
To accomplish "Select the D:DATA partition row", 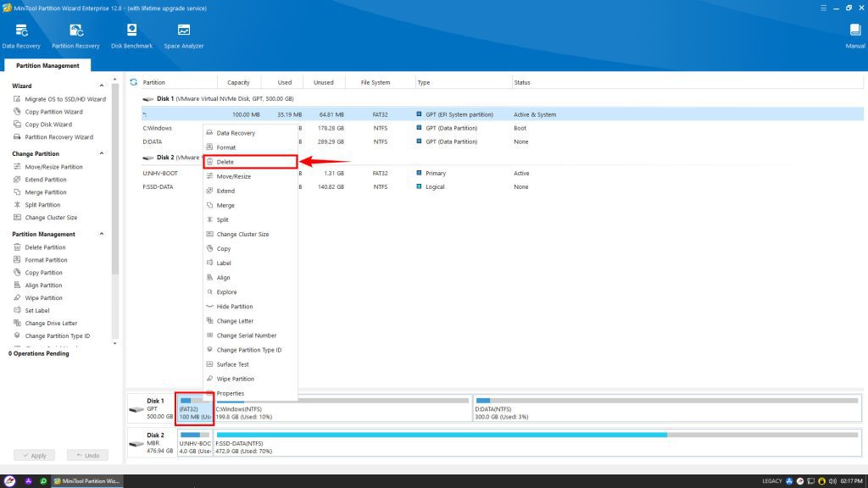I will (502, 141).
